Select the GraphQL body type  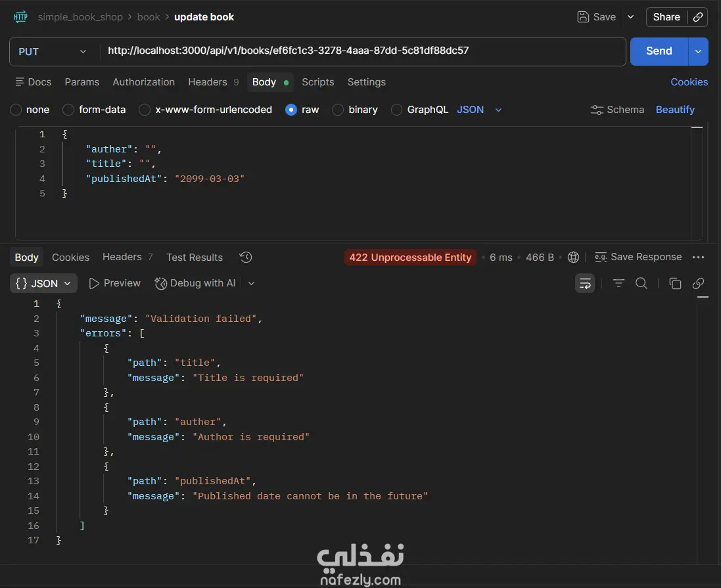[397, 110]
